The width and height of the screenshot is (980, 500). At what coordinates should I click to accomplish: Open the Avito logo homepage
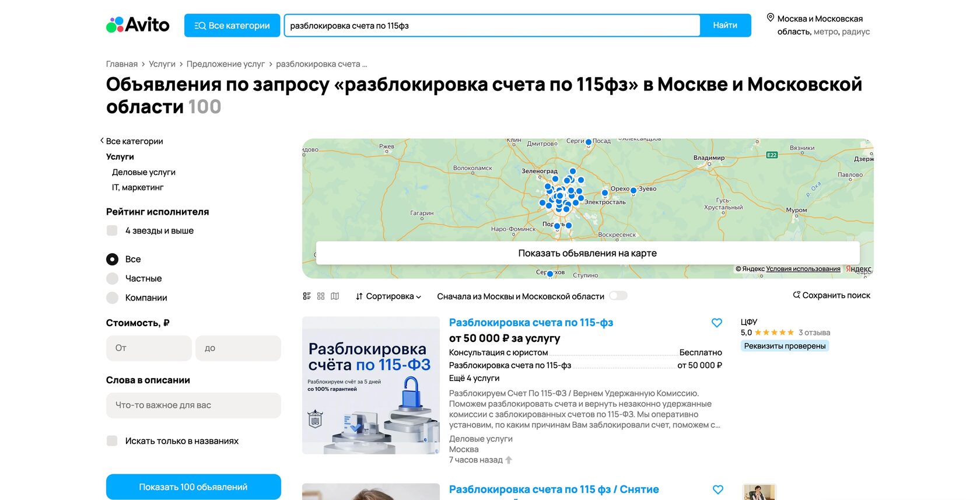(138, 25)
